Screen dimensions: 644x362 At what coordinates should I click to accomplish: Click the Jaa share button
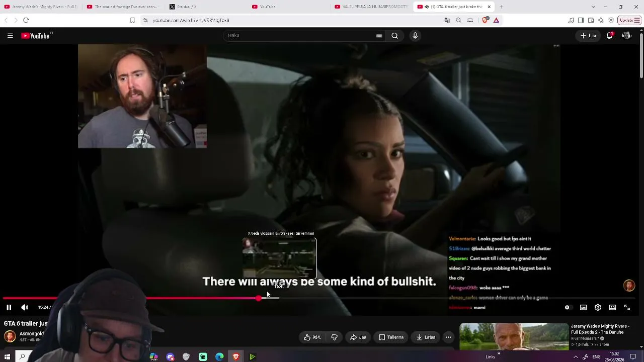[358, 337]
